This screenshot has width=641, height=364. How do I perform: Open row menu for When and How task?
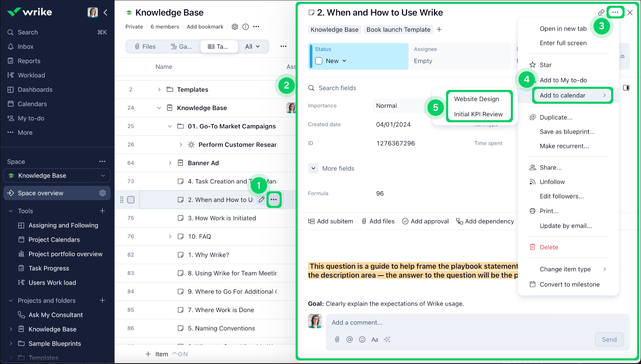click(x=274, y=199)
